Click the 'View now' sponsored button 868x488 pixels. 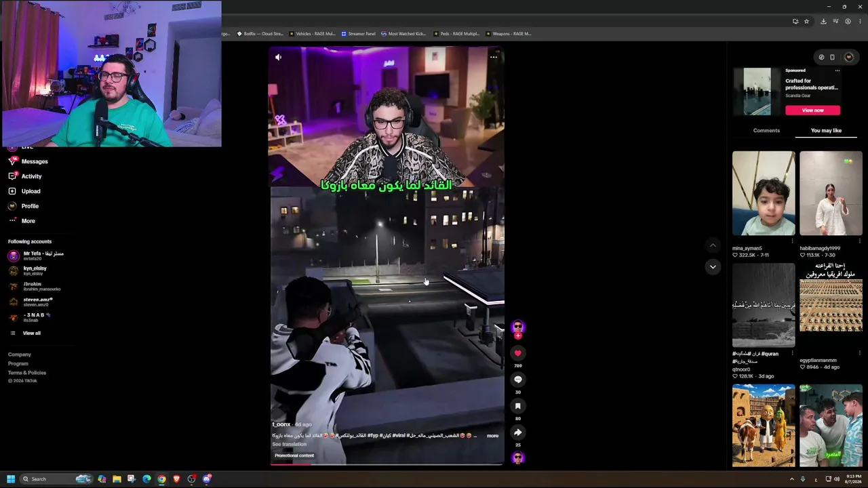tap(812, 110)
